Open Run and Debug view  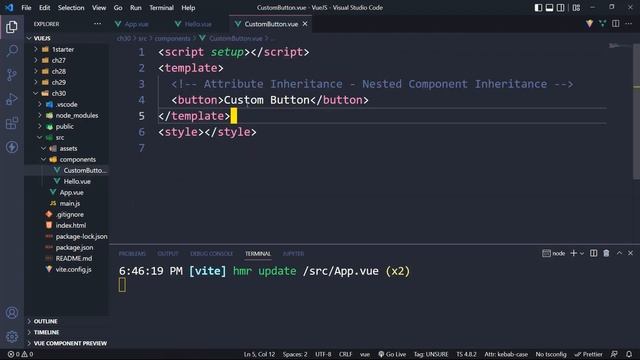click(x=12, y=99)
